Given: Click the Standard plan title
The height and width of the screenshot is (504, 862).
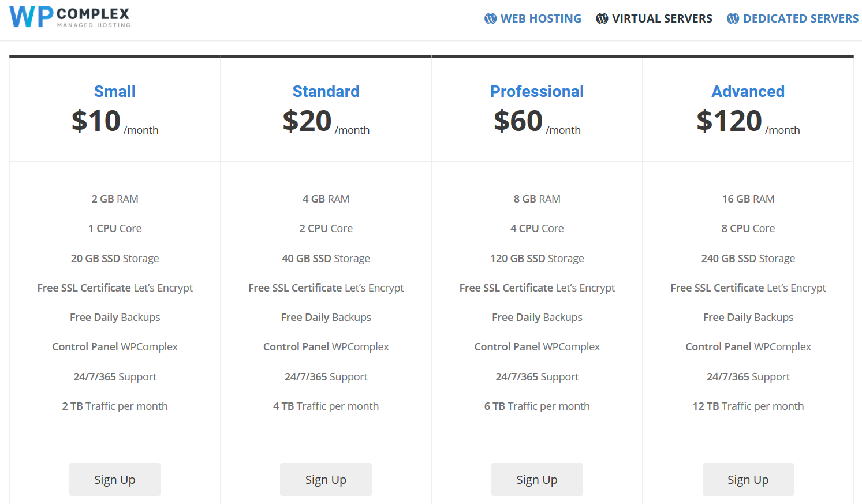Looking at the screenshot, I should click(326, 91).
